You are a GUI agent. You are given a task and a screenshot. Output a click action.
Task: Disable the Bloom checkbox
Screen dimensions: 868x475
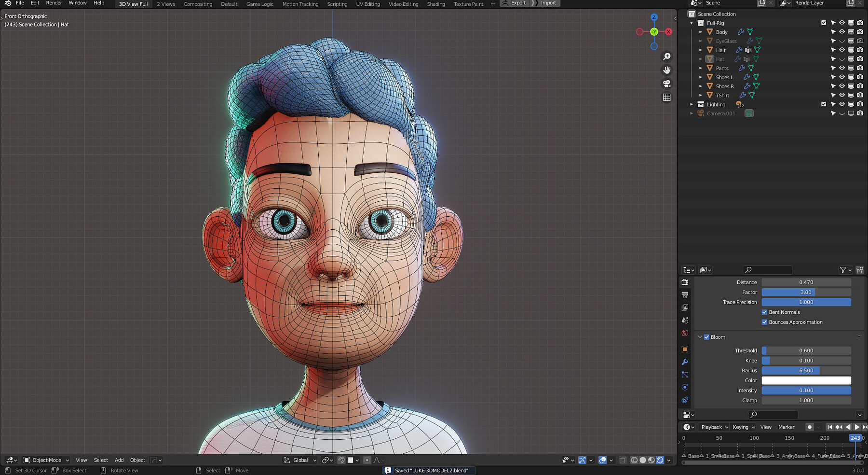tap(706, 337)
